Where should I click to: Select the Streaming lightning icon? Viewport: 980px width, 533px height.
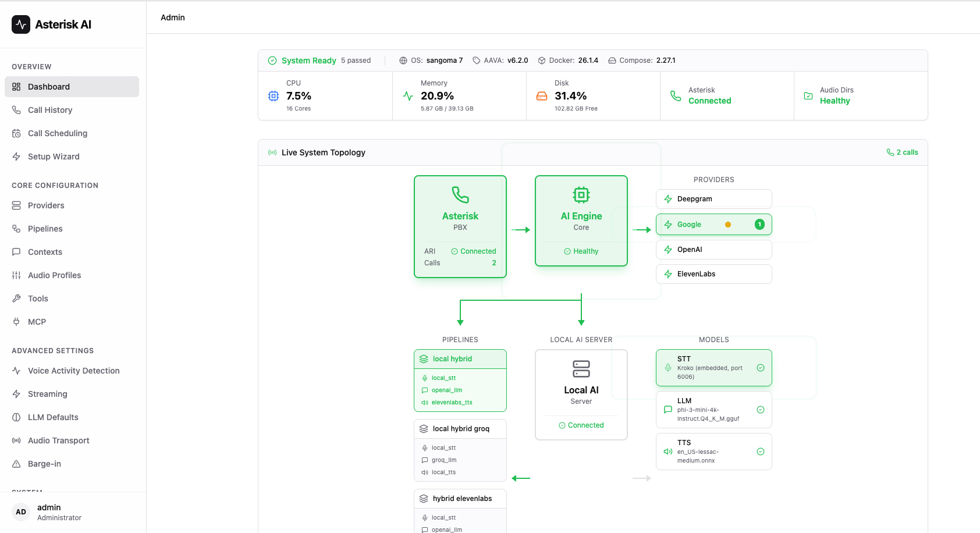(x=17, y=394)
